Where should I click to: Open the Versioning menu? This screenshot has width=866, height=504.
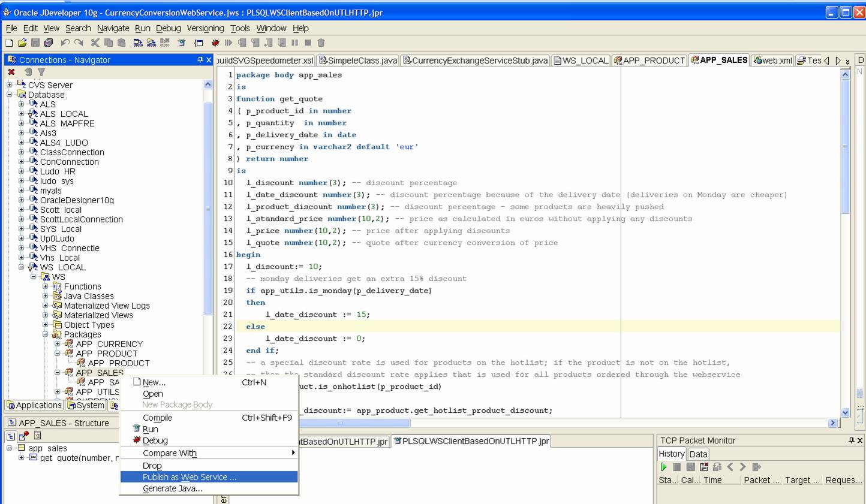click(x=205, y=28)
